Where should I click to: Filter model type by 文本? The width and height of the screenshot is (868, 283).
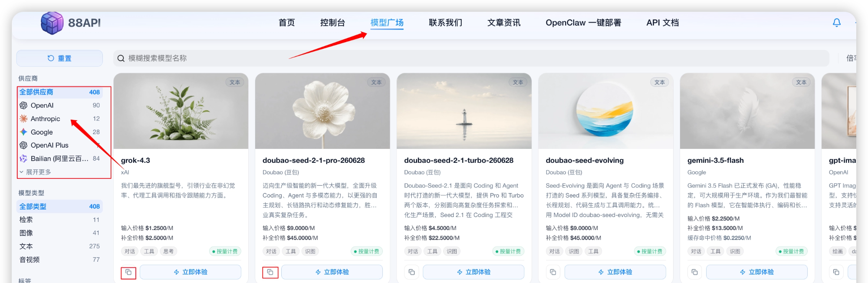tap(59, 246)
